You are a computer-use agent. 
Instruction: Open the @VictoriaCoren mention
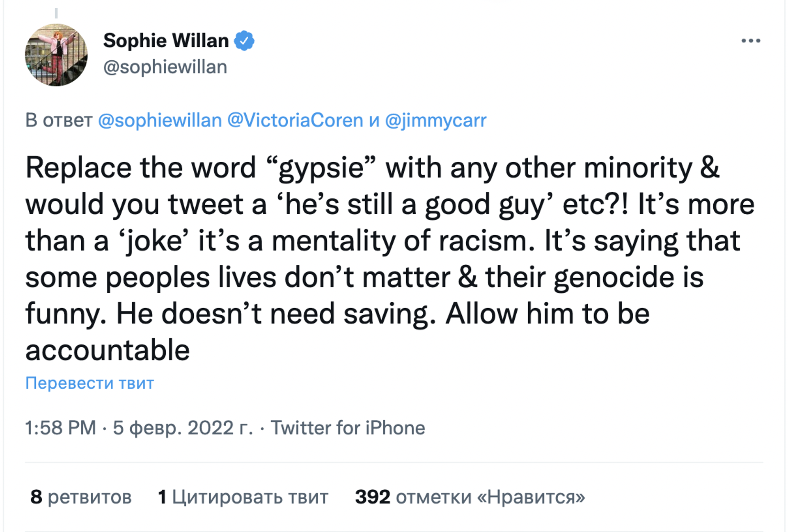pos(295,120)
